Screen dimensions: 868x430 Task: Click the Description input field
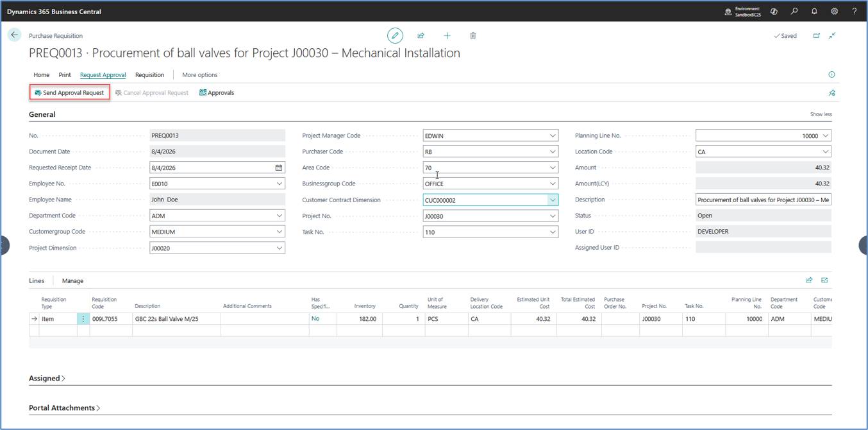763,200
